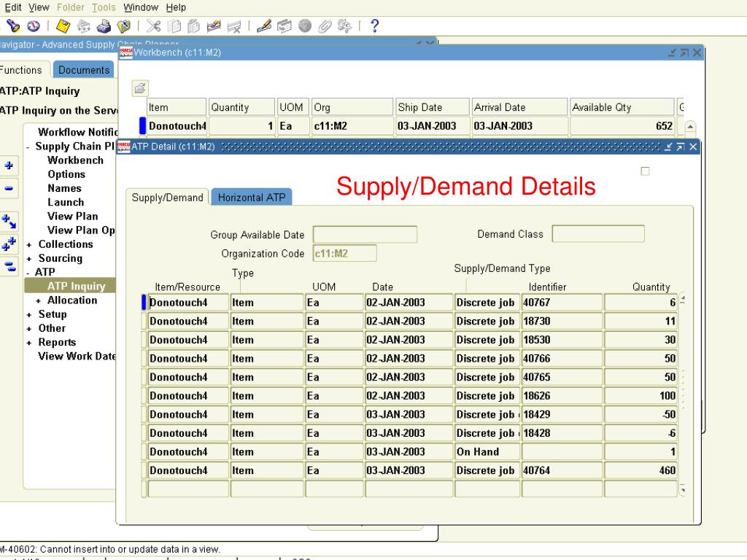Open the Help menu
The image size is (747, 560).
(176, 7)
